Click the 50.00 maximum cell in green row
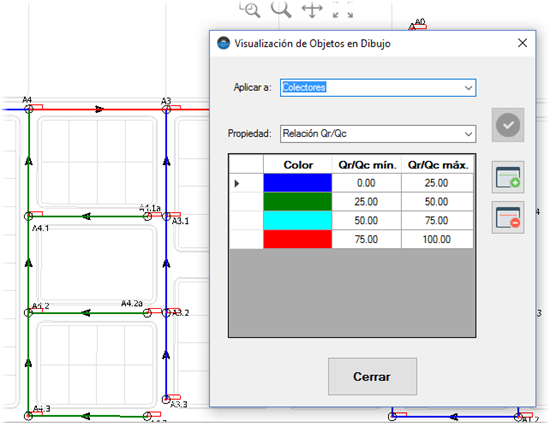 pos(437,201)
